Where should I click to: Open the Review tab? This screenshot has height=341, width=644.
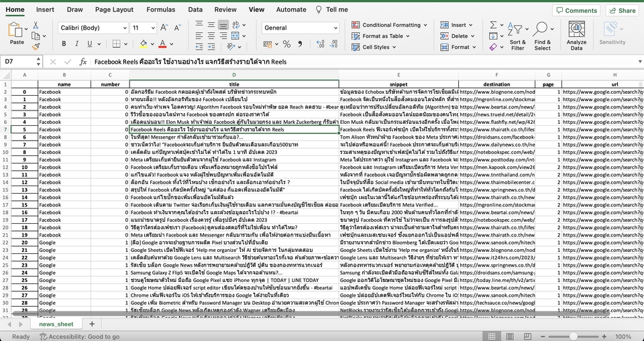(x=225, y=9)
